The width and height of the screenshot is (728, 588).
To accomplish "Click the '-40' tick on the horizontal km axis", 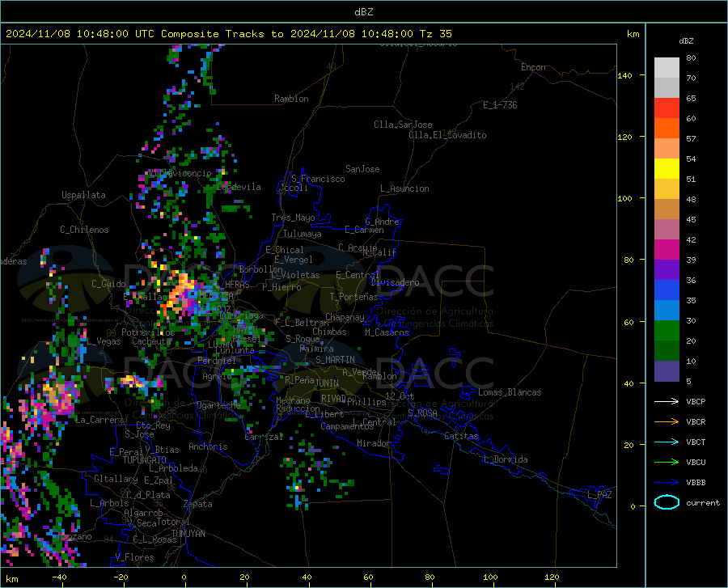I will pyautogui.click(x=59, y=577).
